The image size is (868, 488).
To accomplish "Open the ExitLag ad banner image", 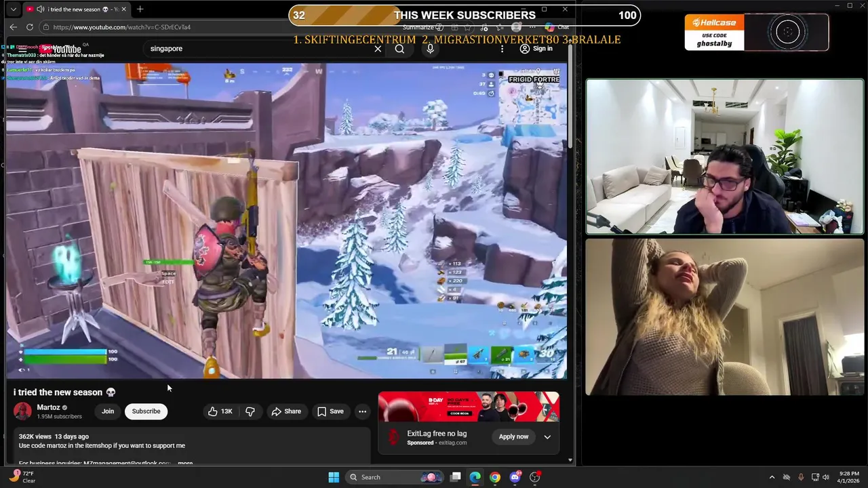I will [x=469, y=407].
